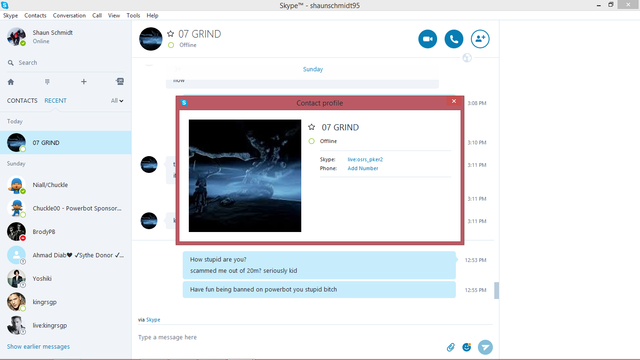This screenshot has height=360, width=640.
Task: Open the Conversation menu
Action: click(x=69, y=16)
